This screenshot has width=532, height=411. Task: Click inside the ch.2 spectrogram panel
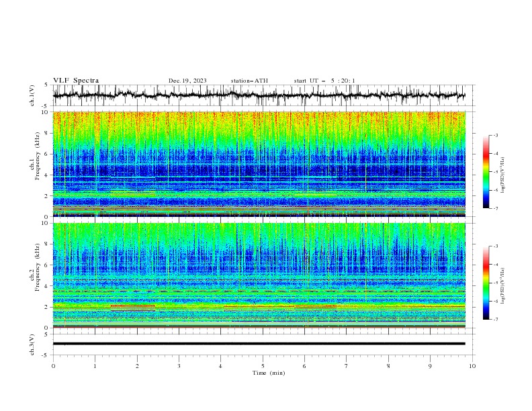tap(259, 275)
